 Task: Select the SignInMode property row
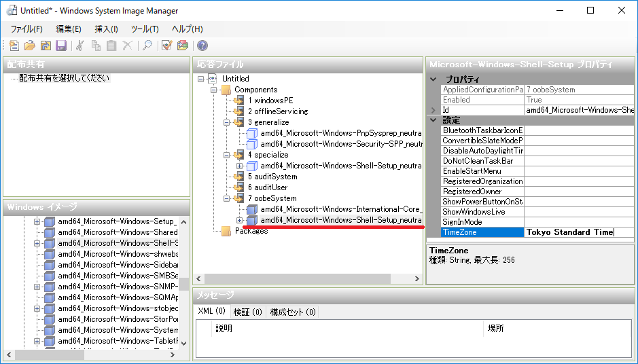coord(537,222)
